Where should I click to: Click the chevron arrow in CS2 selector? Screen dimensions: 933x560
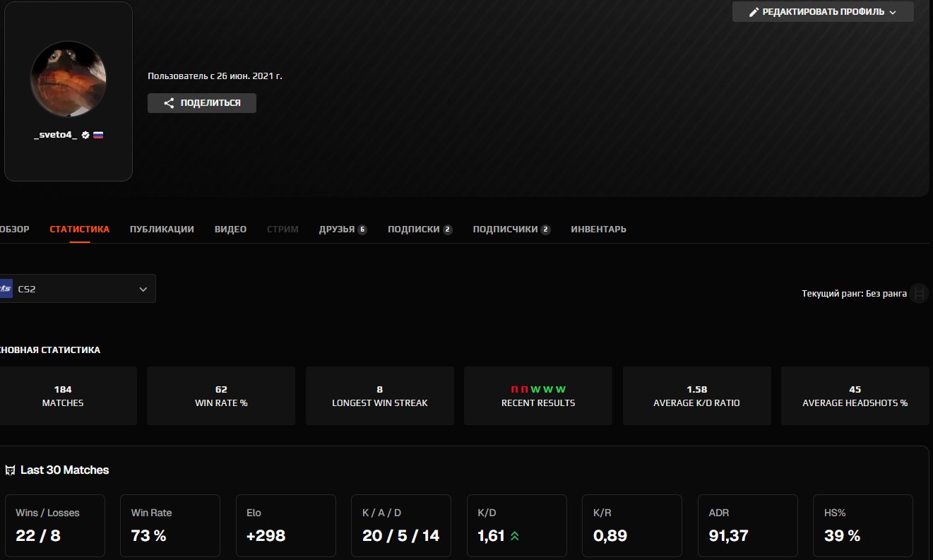point(143,289)
